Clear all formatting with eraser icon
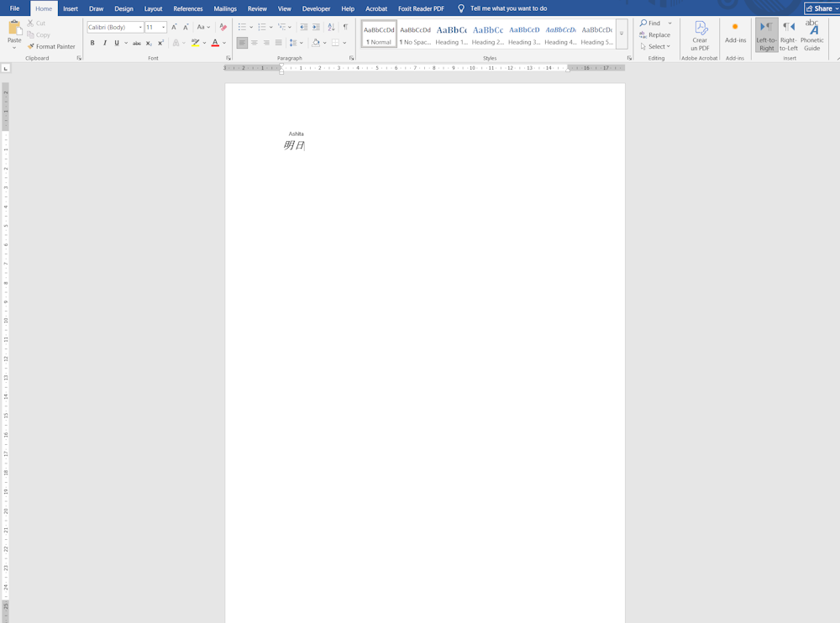840x623 pixels. click(223, 27)
